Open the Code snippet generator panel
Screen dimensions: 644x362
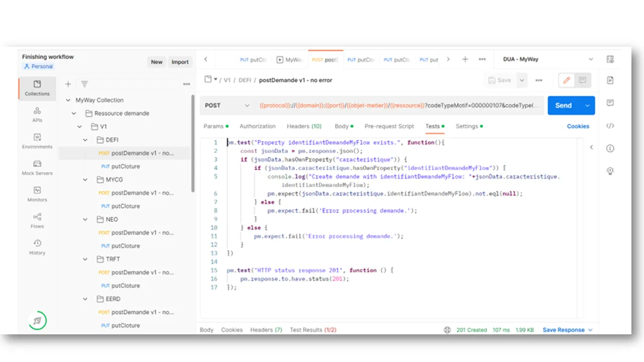[x=610, y=126]
